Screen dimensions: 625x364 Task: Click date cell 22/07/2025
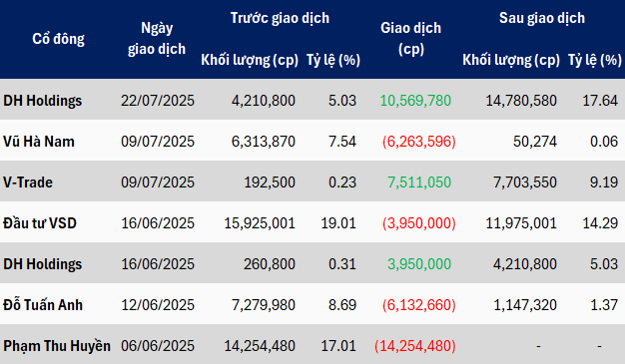click(158, 101)
